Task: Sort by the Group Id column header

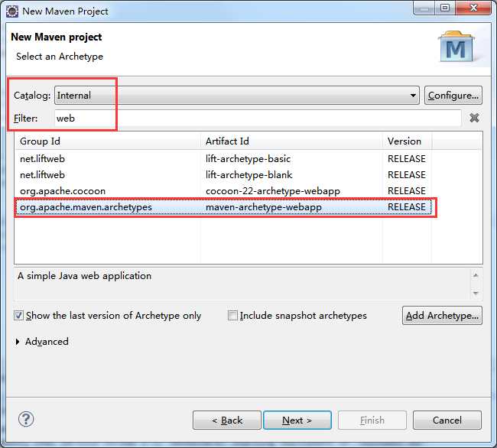Action: tap(108, 141)
